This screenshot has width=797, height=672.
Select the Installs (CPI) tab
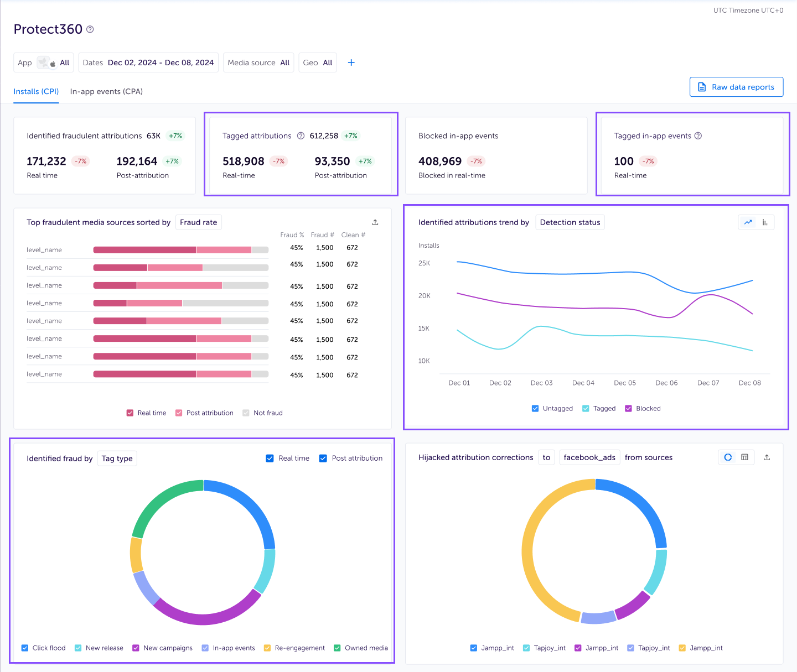tap(36, 91)
